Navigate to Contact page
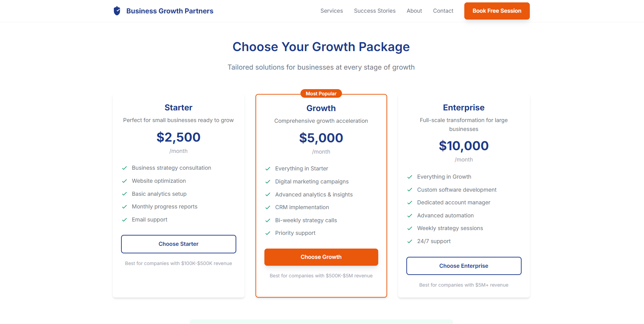The width and height of the screenshot is (644, 324). (x=443, y=11)
